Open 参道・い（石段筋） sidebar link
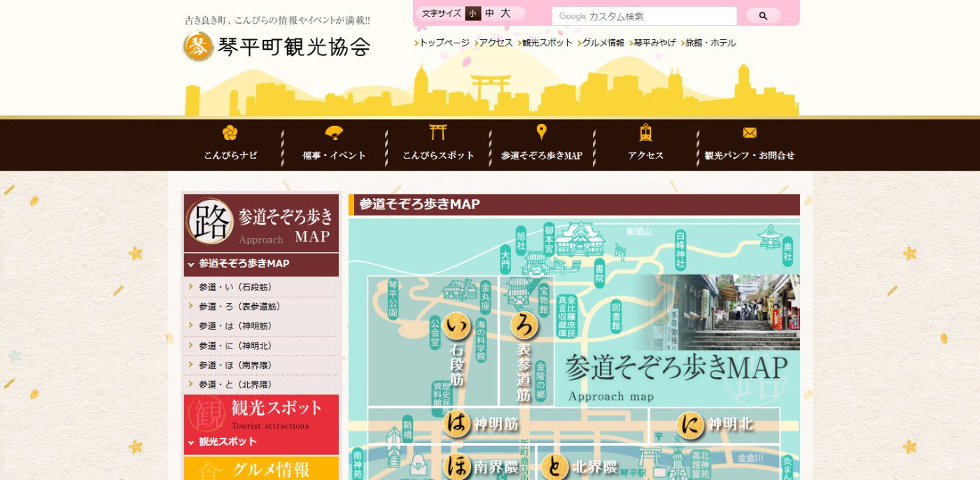The width and height of the screenshot is (980, 480). point(235,287)
